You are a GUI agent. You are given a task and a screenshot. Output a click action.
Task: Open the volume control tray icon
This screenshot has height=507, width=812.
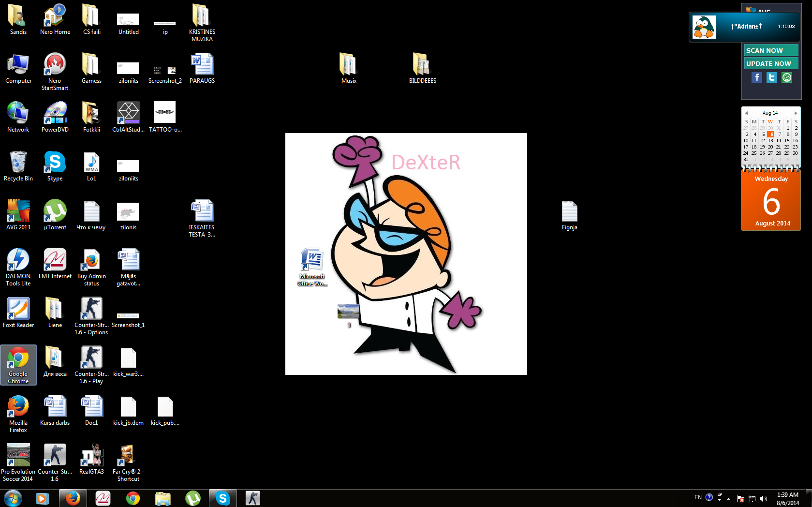764,498
